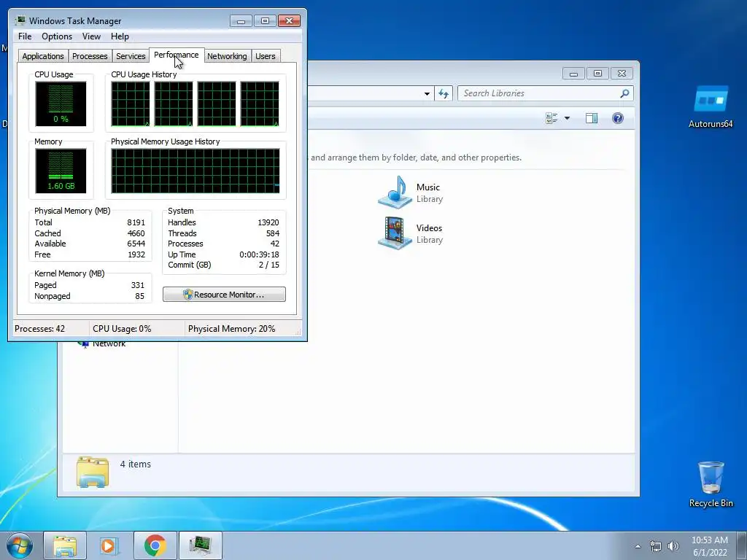
Task: Click the Explorer help question mark icon
Action: (617, 118)
